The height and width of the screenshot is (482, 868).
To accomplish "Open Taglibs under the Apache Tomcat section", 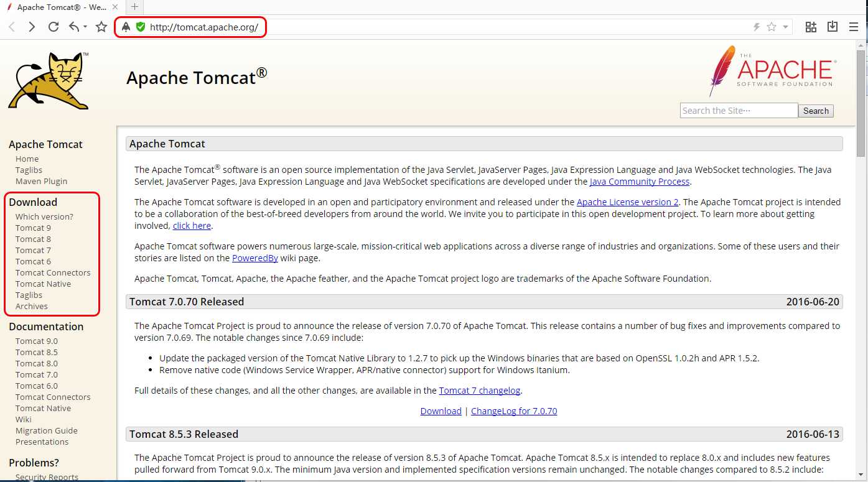I will pyautogui.click(x=29, y=170).
